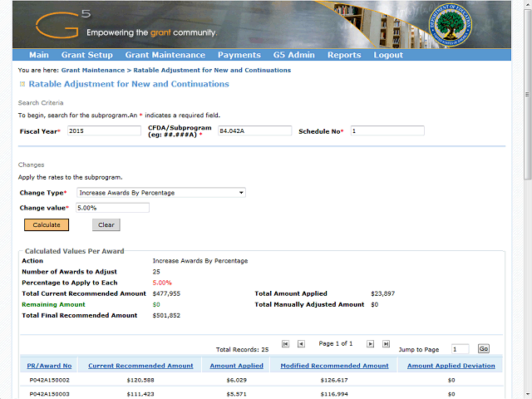Focus the Change value input field
This screenshot has width=532, height=399.
pyautogui.click(x=112, y=208)
